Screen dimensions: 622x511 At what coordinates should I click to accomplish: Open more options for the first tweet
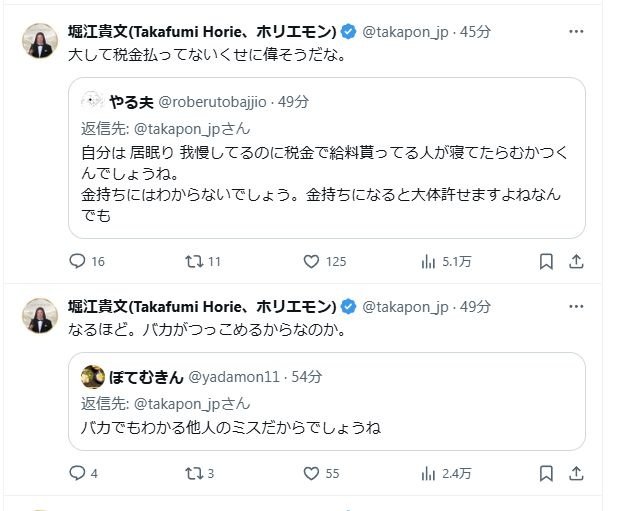point(576,31)
